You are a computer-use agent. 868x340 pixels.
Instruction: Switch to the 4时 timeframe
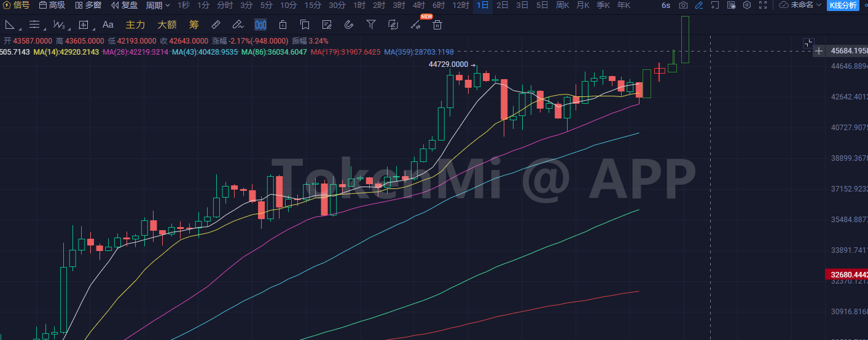(x=418, y=5)
